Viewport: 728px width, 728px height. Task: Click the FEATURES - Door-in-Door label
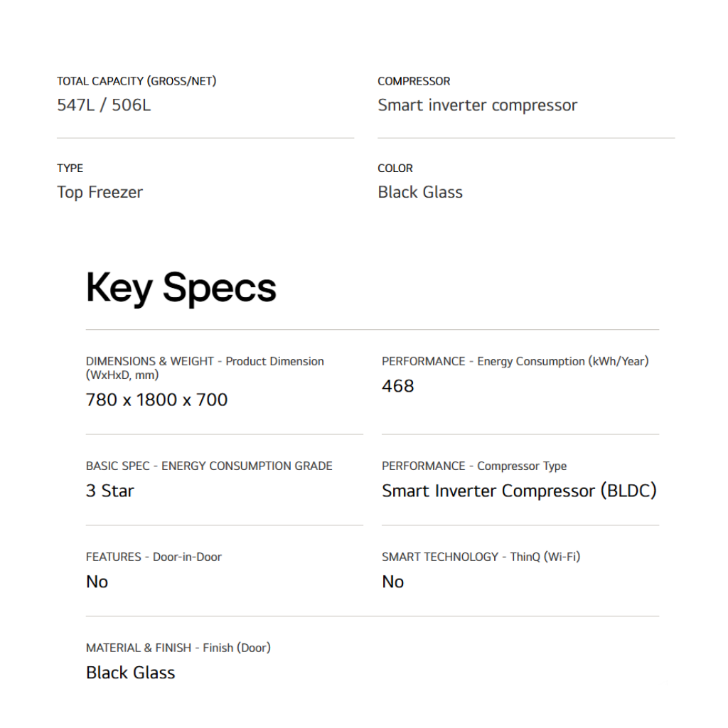click(154, 557)
